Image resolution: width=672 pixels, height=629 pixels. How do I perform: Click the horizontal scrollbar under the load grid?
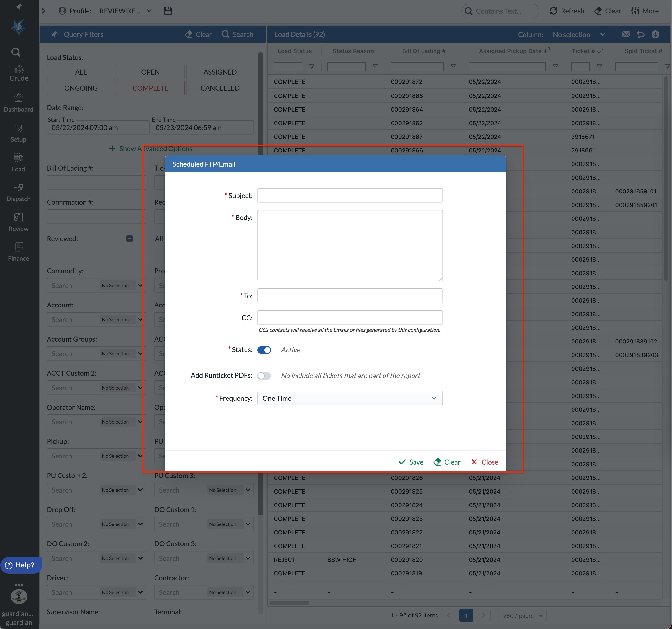coord(289,603)
